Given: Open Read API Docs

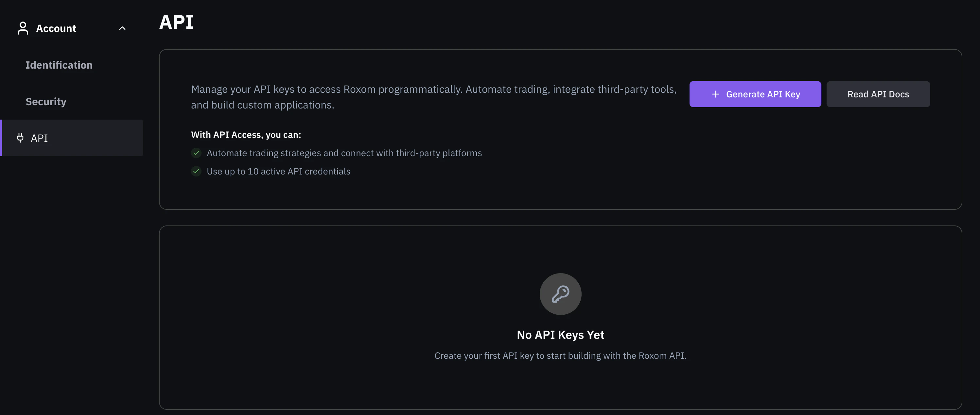Looking at the screenshot, I should point(878,94).
